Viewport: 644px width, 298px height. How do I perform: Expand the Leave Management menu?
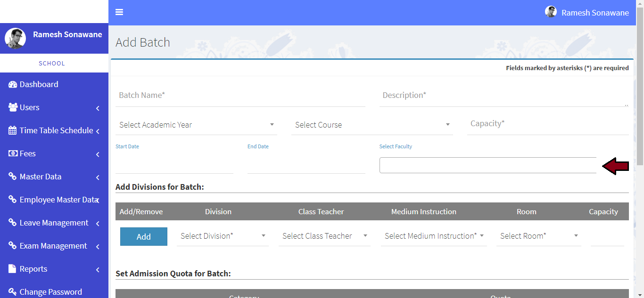point(54,223)
